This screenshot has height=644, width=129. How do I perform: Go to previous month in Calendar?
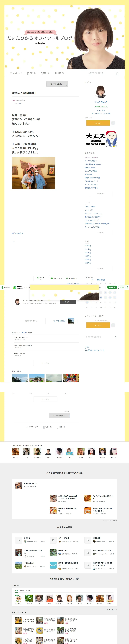coord(92,280)
